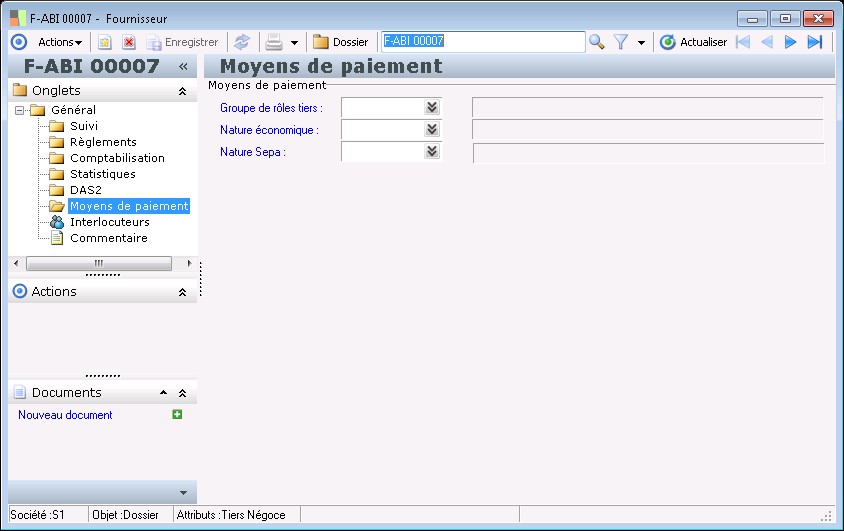Click the Actions panel circle icon
This screenshot has width=844, height=531.
pos(19,291)
